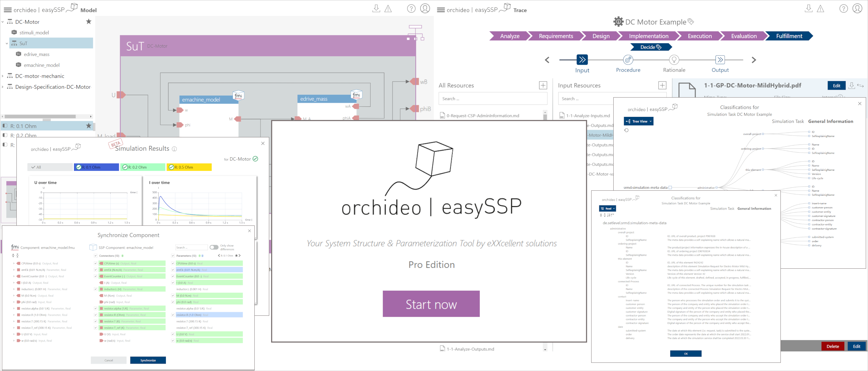Screen dimensions: 868x371
Task: Toggle Only show differences switch
Action: 214,248
